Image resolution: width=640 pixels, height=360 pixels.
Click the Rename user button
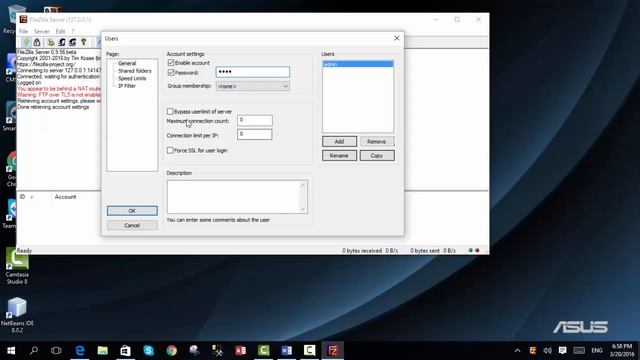point(339,156)
